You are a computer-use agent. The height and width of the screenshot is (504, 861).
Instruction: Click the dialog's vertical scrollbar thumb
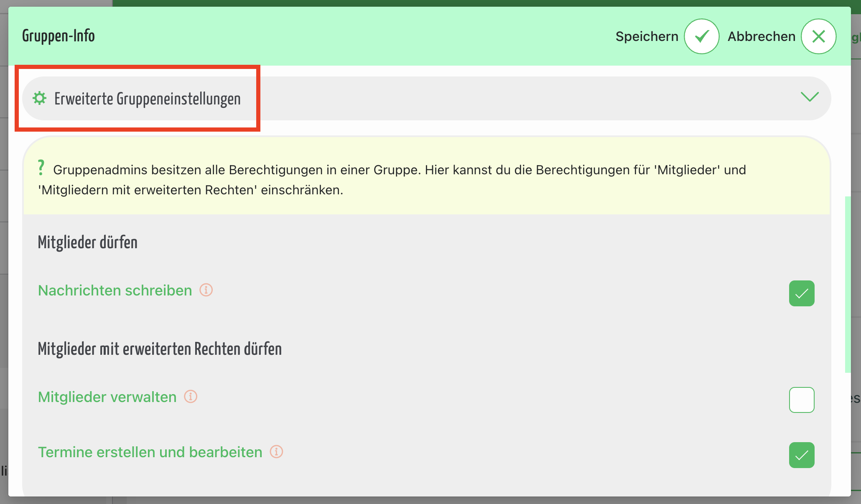click(x=848, y=284)
